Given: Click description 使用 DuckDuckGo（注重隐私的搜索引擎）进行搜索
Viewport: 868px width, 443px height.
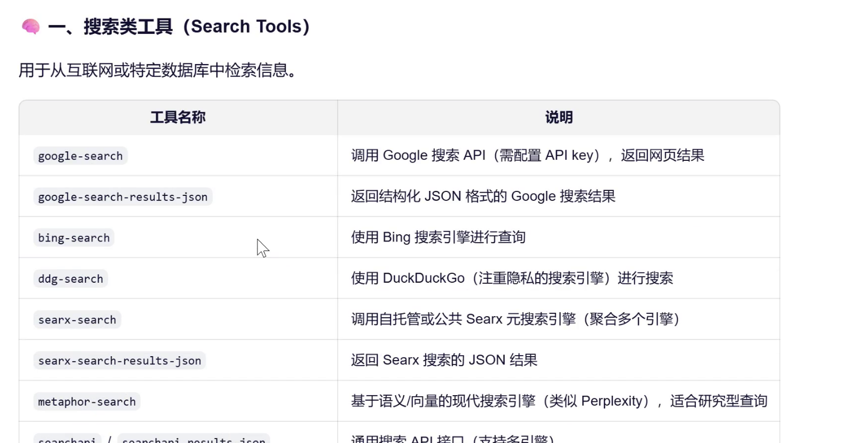Looking at the screenshot, I should 512,278.
